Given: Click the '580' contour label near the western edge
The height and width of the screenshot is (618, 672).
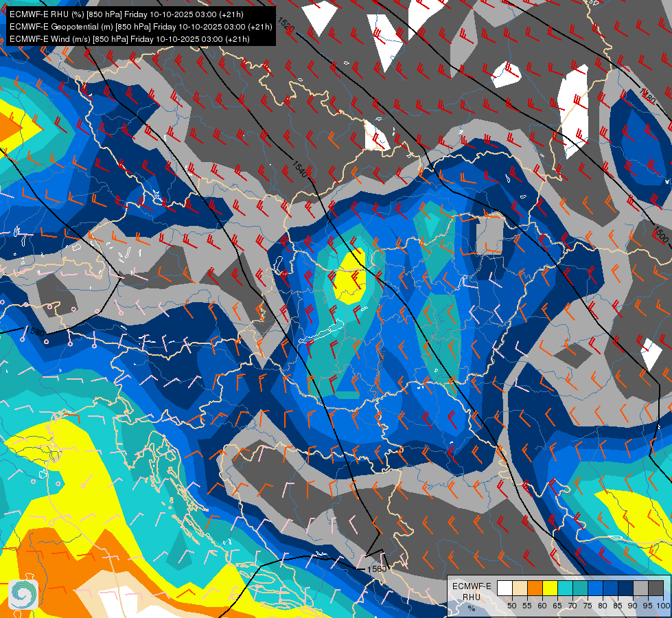Looking at the screenshot, I should [37, 332].
